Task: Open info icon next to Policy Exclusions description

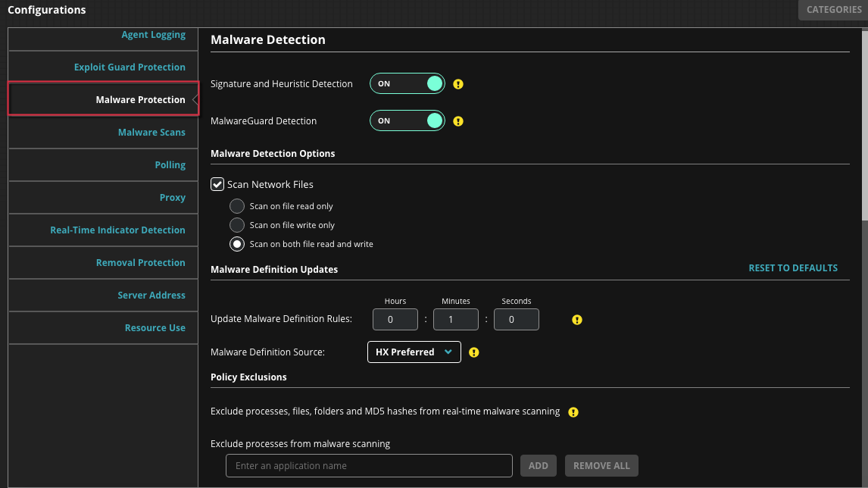Action: coord(573,412)
